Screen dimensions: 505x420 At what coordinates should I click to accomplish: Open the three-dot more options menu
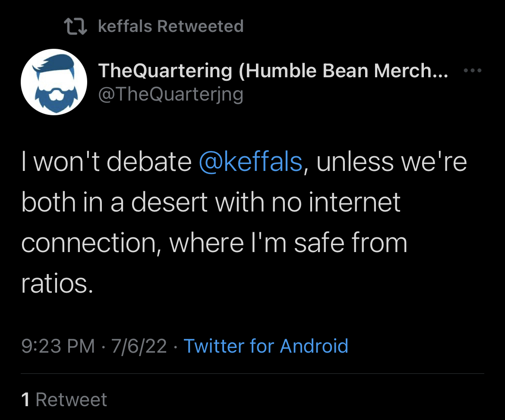click(x=473, y=70)
